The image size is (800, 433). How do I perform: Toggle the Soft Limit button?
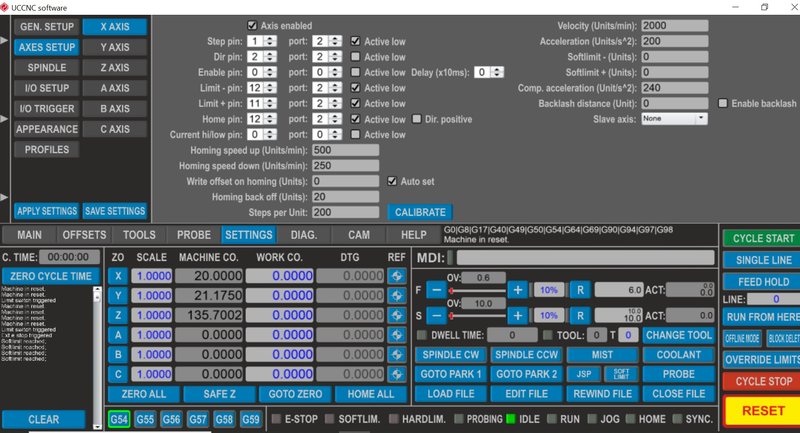pyautogui.click(x=621, y=374)
